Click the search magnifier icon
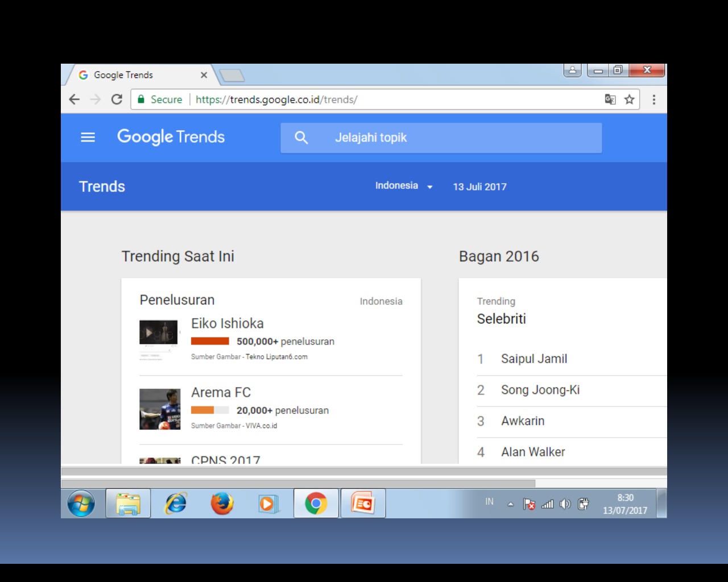This screenshot has width=728, height=582. pyautogui.click(x=301, y=138)
